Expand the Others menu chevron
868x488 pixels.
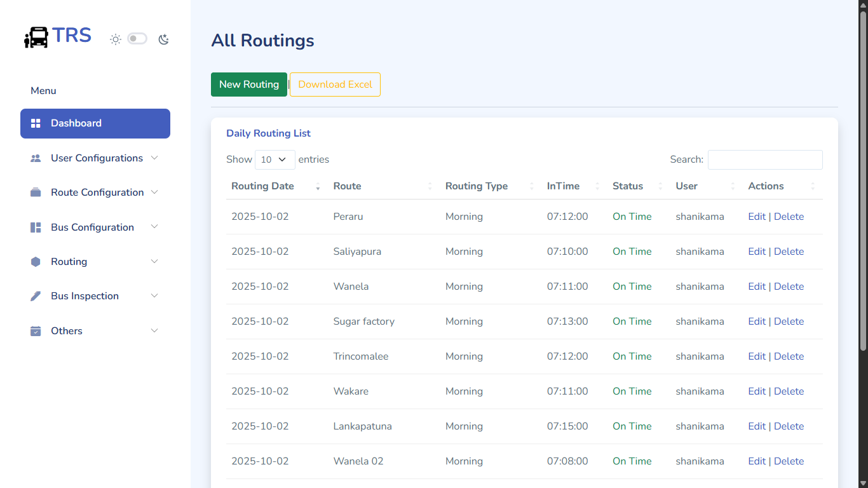[154, 330]
